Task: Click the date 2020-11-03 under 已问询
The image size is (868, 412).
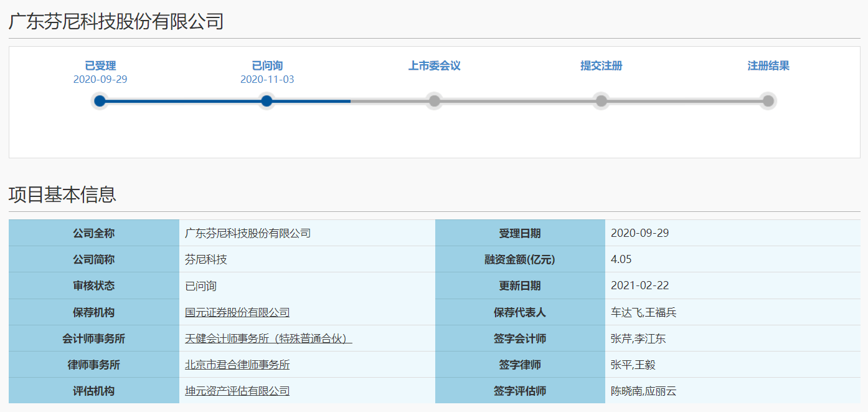Action: [267, 79]
